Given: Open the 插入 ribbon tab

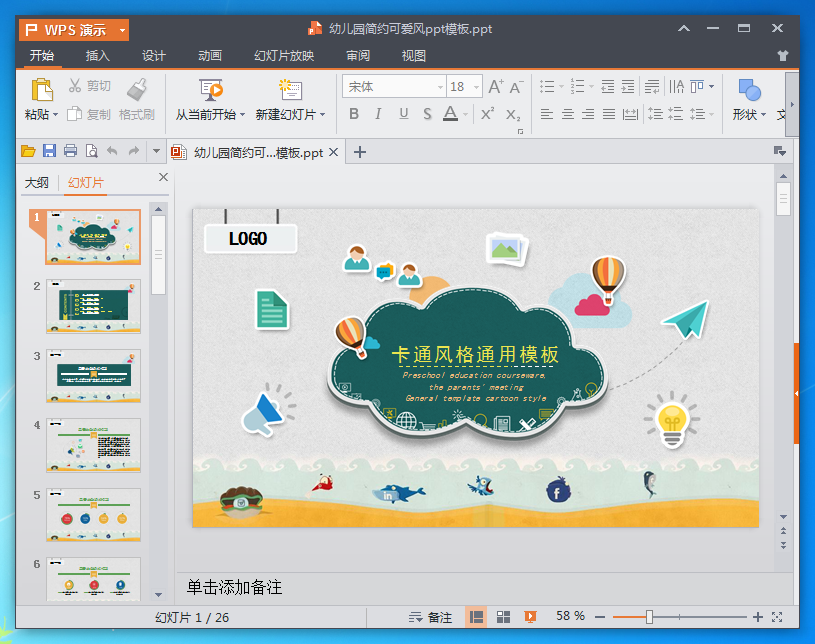Looking at the screenshot, I should [98, 56].
